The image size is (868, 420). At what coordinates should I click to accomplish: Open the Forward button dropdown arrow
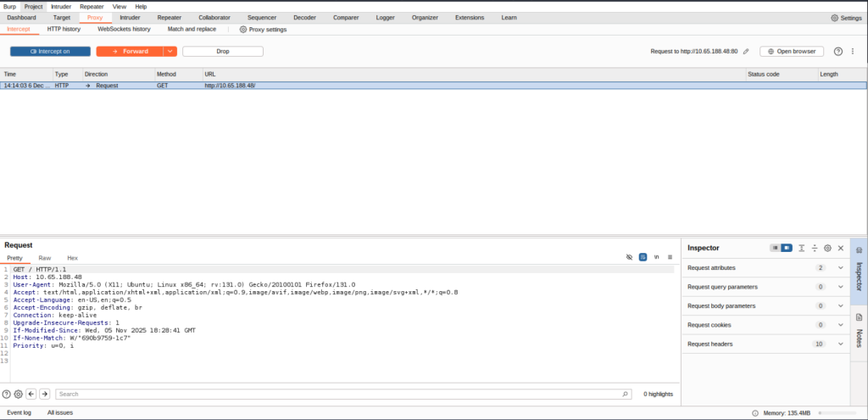click(170, 51)
